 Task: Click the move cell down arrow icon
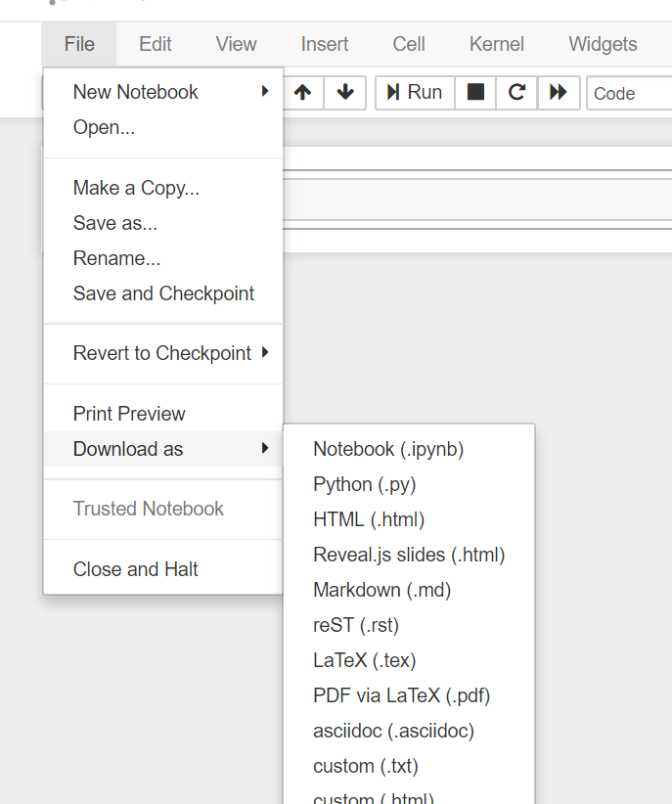coord(345,93)
